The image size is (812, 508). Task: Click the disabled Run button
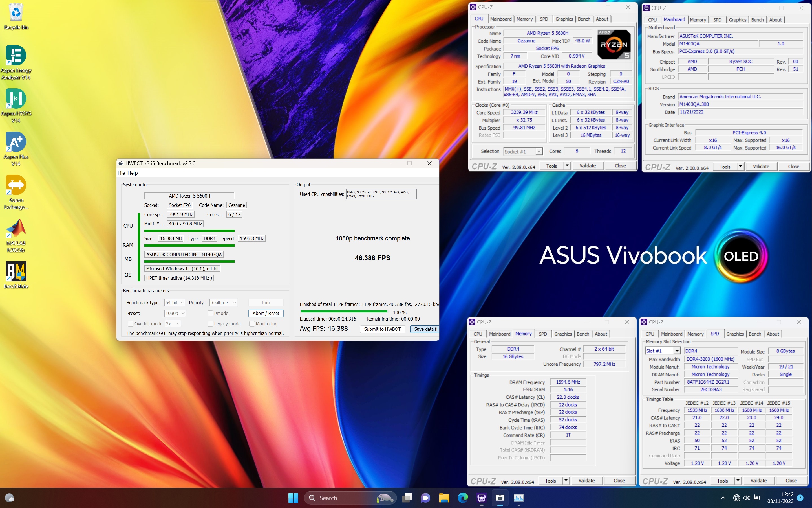[x=266, y=302]
